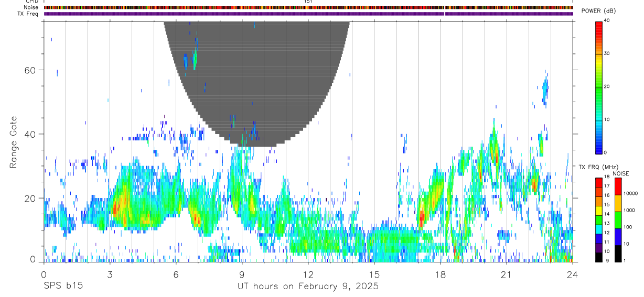Click the 1000 label on the NOISE scale
The image size is (644, 297).
[x=629, y=210]
